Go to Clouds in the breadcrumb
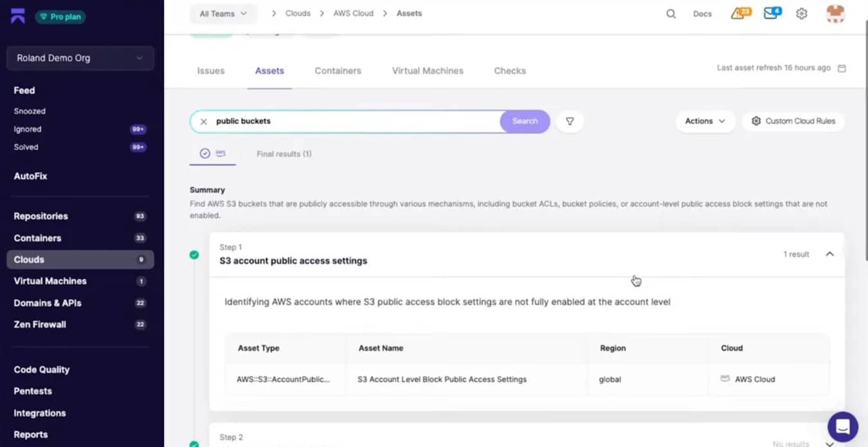Screen dimensions: 868x447 298,14
